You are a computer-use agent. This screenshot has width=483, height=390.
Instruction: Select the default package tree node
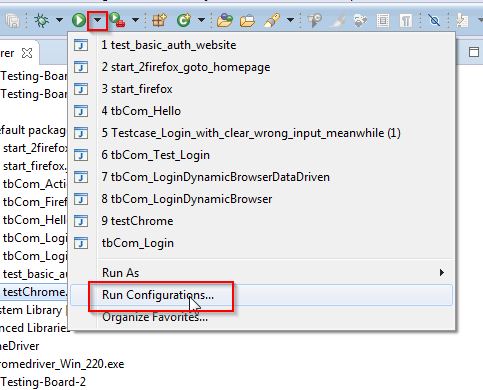[x=33, y=130]
